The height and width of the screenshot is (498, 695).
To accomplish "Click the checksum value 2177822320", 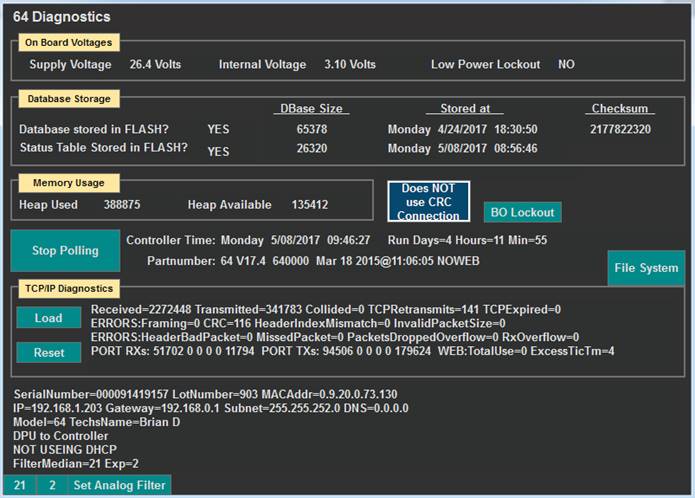I will coord(620,129).
